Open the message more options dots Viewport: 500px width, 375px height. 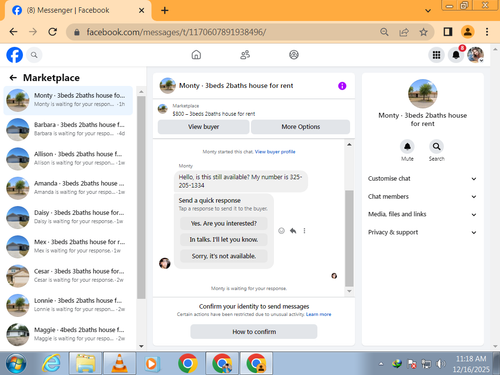pyautogui.click(x=304, y=231)
